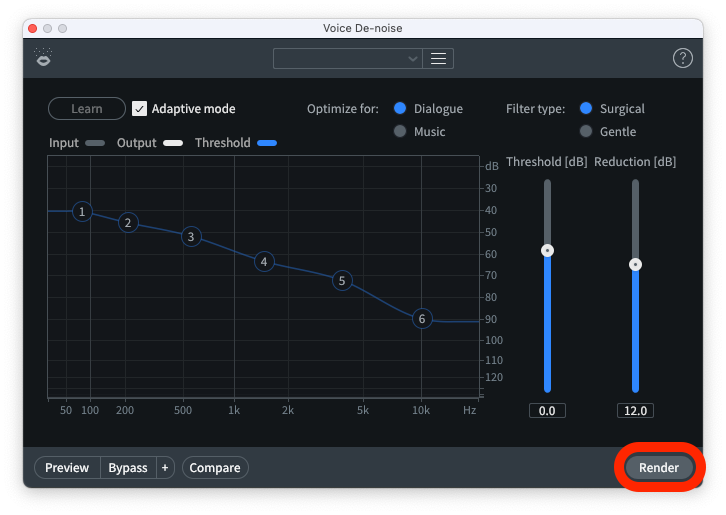Click the Reduction value field showing 12.0

[635, 411]
